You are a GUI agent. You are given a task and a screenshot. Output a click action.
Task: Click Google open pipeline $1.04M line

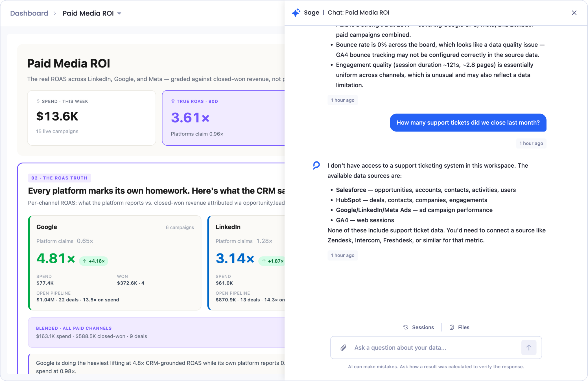[78, 300]
